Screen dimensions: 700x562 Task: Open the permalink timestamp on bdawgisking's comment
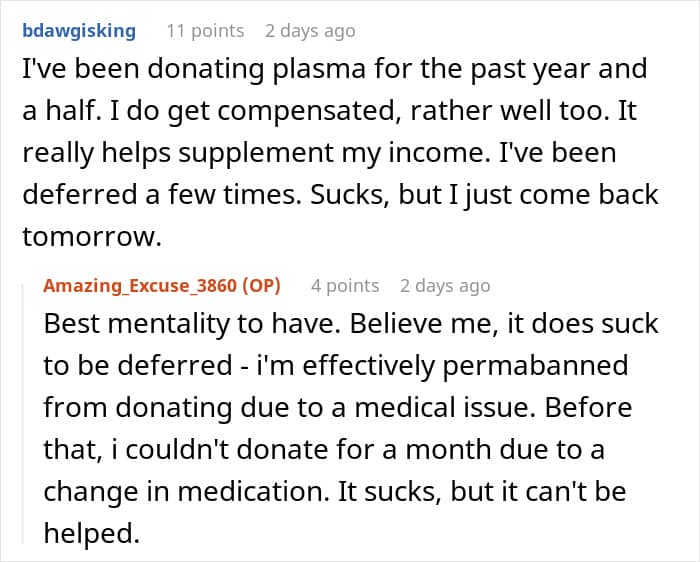[x=310, y=31]
